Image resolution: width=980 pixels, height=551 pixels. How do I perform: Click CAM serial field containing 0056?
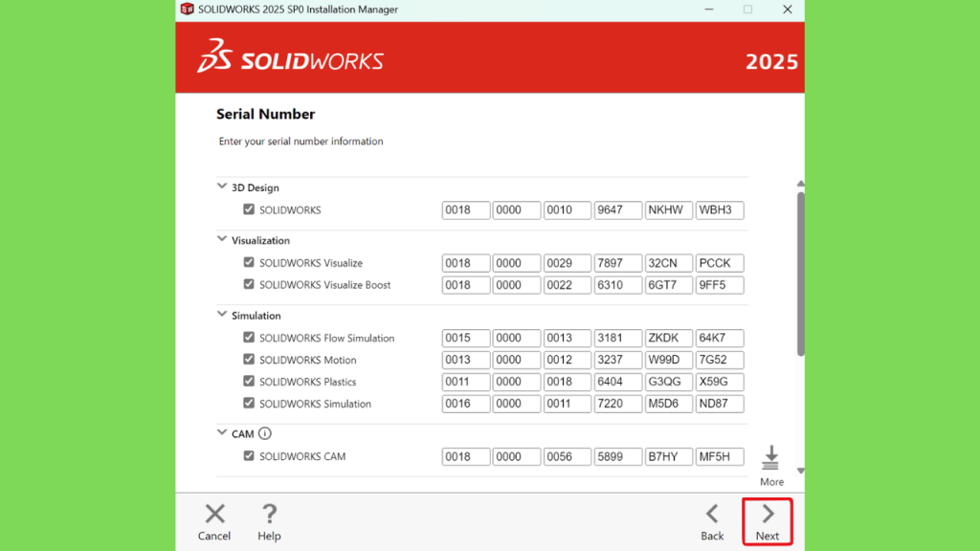tap(568, 456)
